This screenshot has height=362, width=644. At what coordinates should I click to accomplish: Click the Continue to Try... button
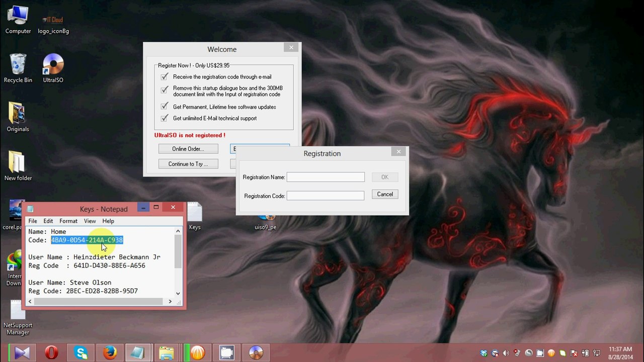coord(188,164)
